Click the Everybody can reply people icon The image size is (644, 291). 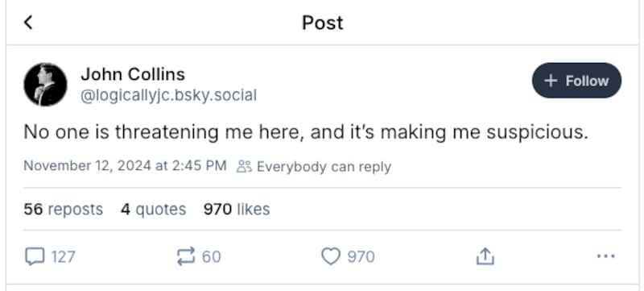point(244,167)
